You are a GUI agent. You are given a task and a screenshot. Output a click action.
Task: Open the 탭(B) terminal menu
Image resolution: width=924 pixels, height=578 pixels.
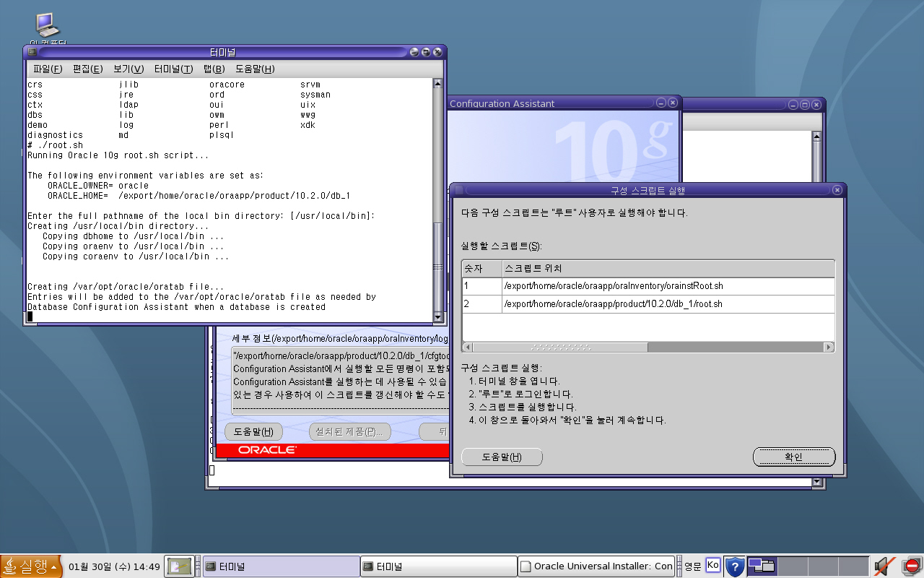click(214, 69)
